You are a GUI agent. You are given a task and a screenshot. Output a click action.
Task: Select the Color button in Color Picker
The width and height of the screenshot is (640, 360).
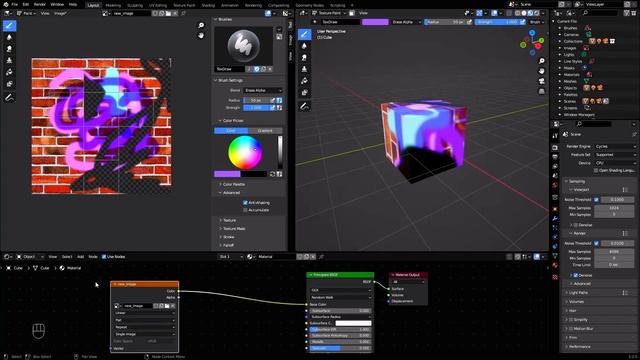click(x=231, y=131)
